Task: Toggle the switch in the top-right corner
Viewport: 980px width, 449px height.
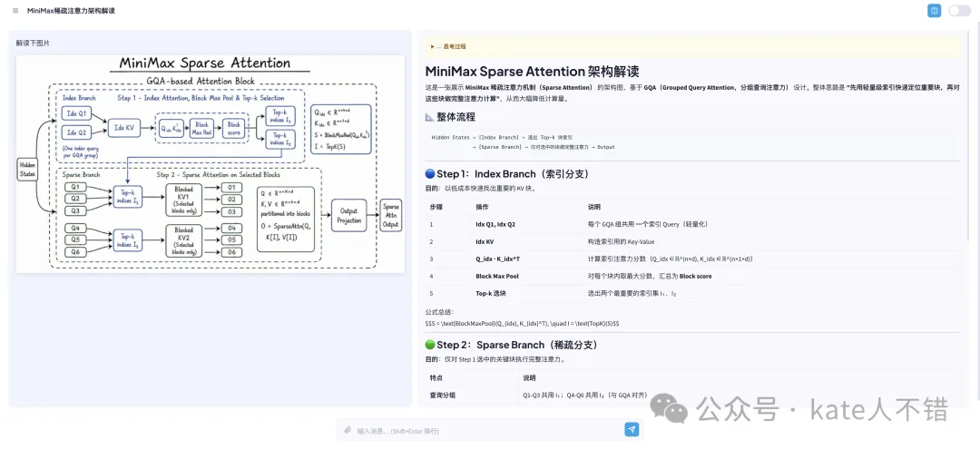Action: pyautogui.click(x=959, y=11)
